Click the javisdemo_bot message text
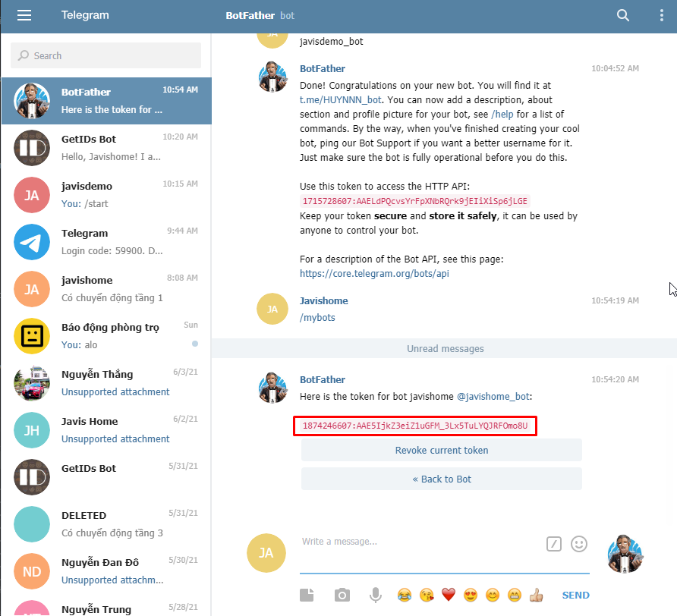Image resolution: width=677 pixels, height=616 pixels. click(x=331, y=42)
